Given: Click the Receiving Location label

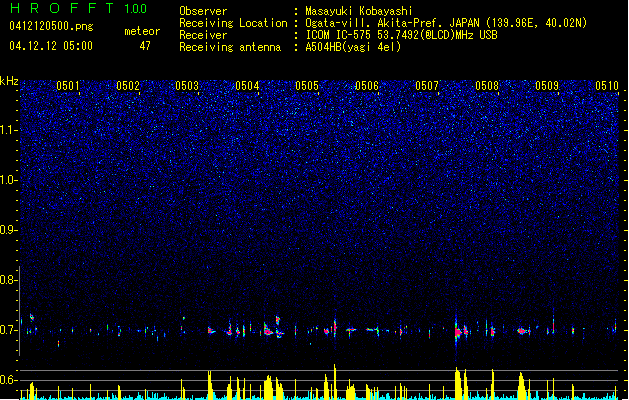Looking at the screenshot, I should 233,23.
